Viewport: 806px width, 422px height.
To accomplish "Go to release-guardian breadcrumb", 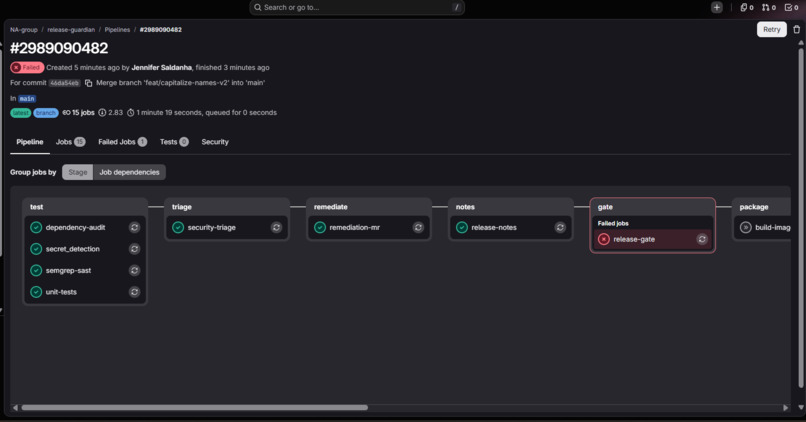I will 71,30.
